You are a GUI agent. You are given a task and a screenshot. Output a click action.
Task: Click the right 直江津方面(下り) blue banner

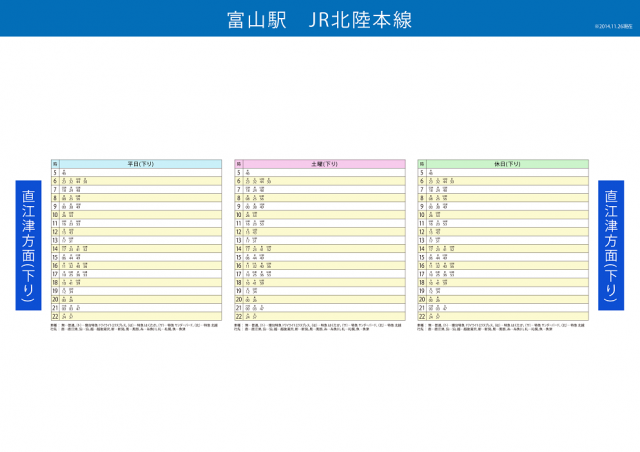click(611, 245)
